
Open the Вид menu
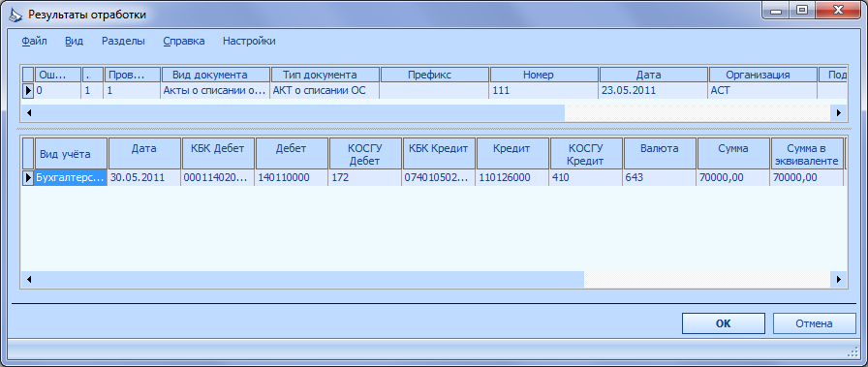75,41
